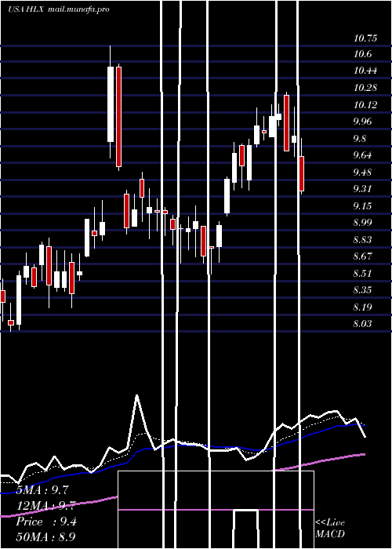This screenshot has width=392, height=549.
Task: Click the 9.8 price axis label
Action: [x=360, y=138]
